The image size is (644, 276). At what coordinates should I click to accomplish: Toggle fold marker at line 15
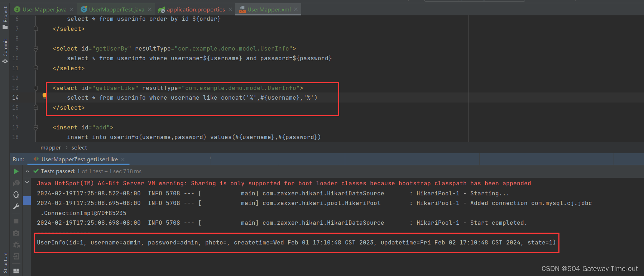[36, 107]
